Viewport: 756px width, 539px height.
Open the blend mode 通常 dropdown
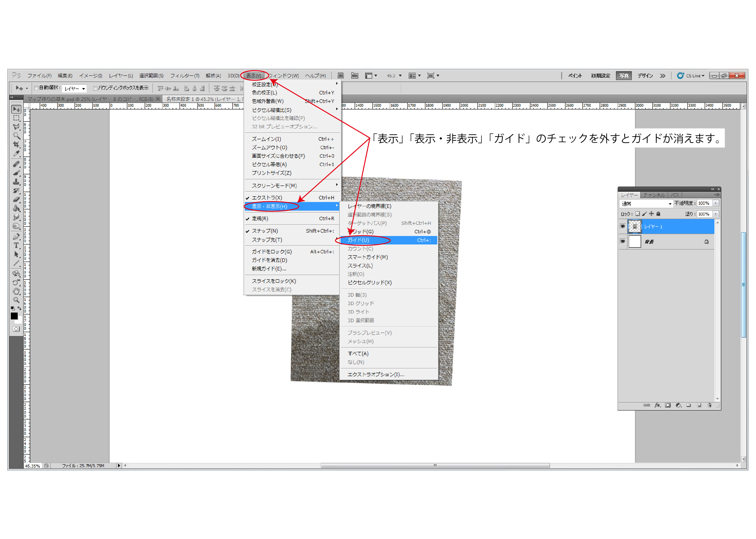tap(646, 203)
